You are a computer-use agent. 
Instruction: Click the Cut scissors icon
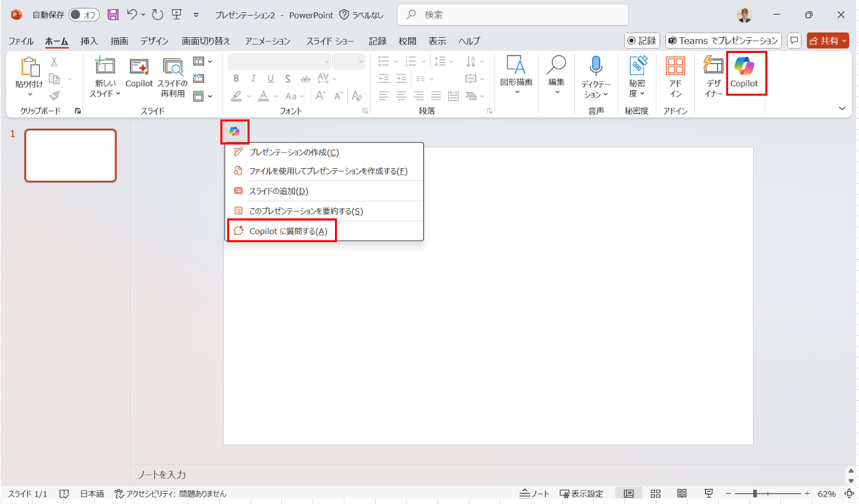pyautogui.click(x=54, y=62)
